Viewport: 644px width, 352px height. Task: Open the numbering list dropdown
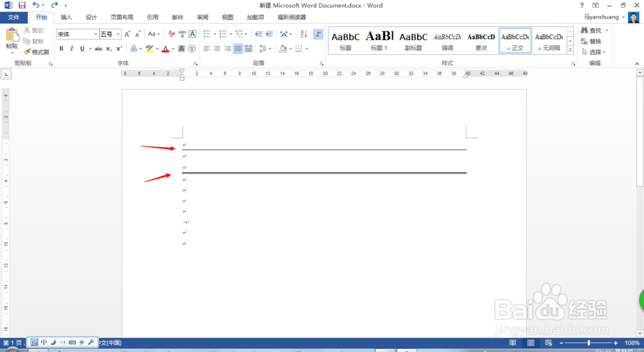[x=231, y=34]
